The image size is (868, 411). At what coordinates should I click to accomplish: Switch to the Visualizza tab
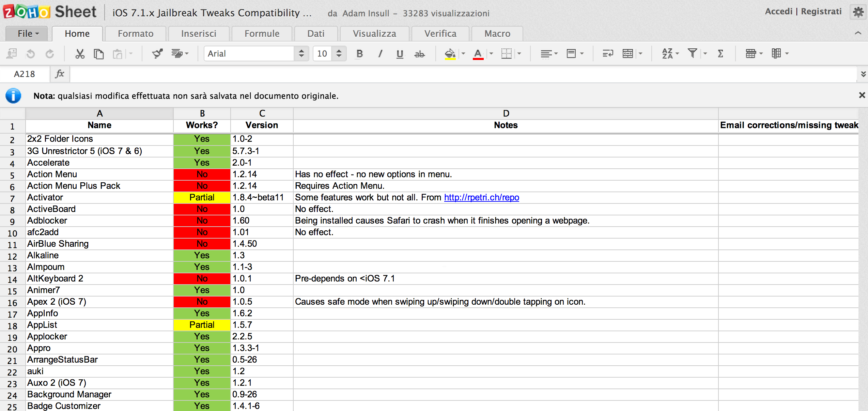tap(374, 33)
